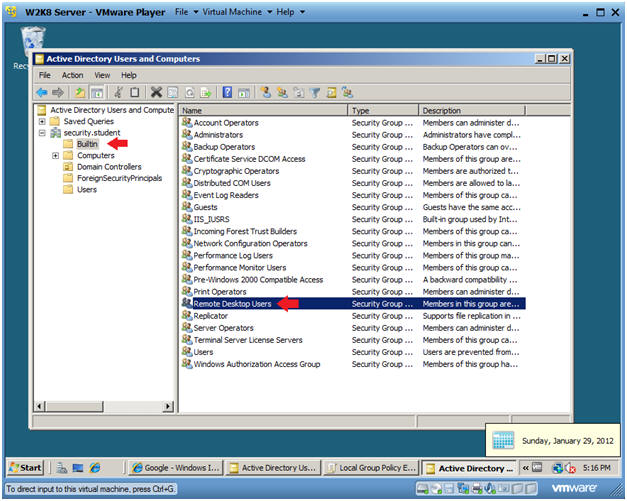Click the Delete X toolbar icon
This screenshot has height=501, width=627.
[x=156, y=93]
